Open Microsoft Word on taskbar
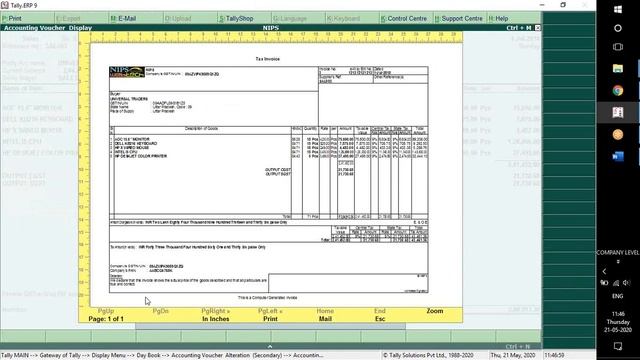 [x=618, y=156]
